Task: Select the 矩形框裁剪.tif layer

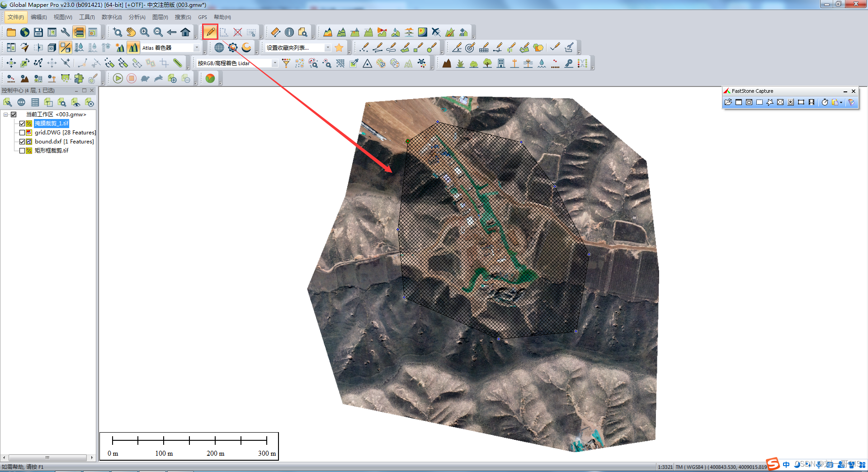Action: point(52,151)
